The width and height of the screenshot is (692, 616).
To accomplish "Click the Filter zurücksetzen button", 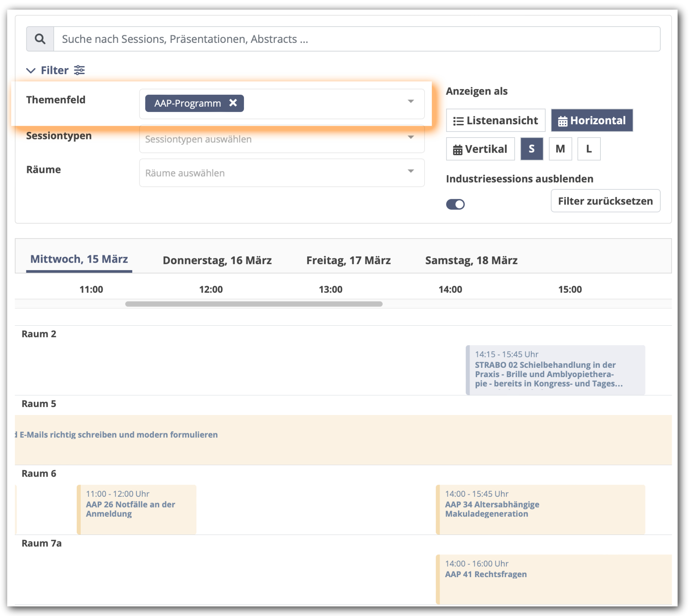I will [x=605, y=201].
